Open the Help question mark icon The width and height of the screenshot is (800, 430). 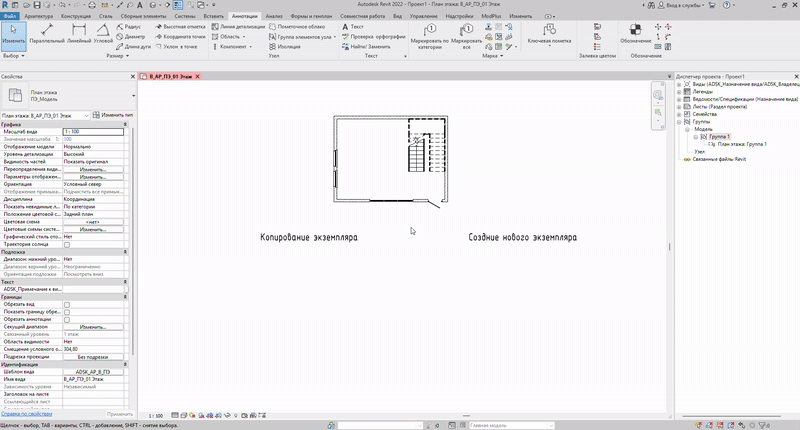726,5
